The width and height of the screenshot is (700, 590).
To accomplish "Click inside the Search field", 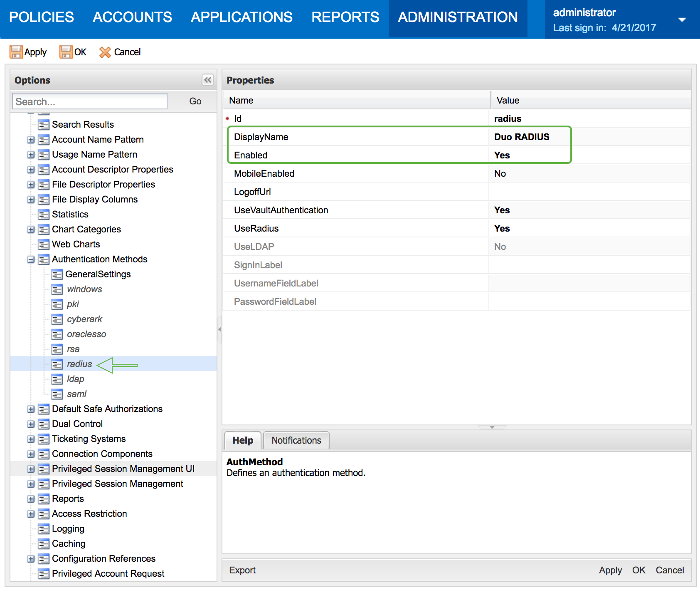I will coord(89,101).
